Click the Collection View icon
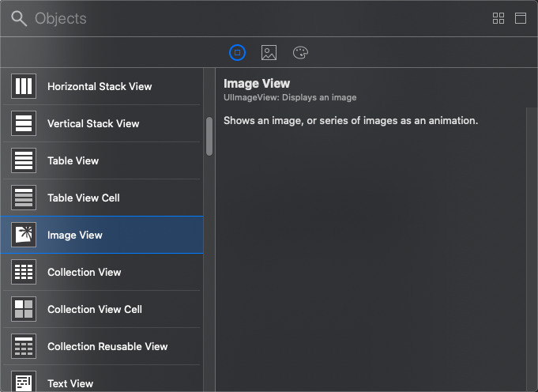Image resolution: width=538 pixels, height=392 pixels. click(x=24, y=272)
